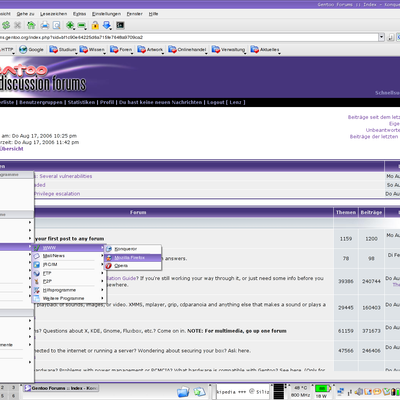
Task: Click the Benutzergruppen forum link
Action: (x=41, y=102)
